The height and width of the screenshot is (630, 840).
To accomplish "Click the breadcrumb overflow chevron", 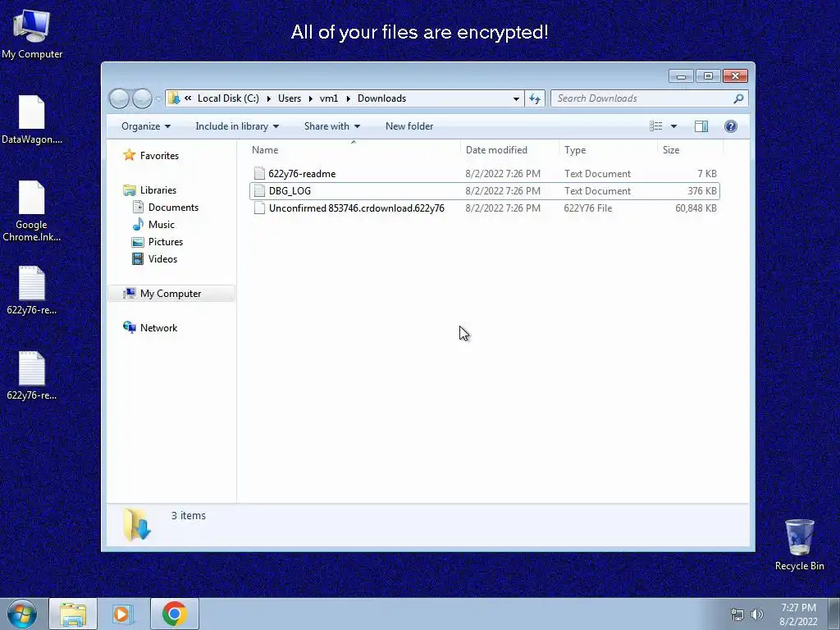I will (x=188, y=98).
